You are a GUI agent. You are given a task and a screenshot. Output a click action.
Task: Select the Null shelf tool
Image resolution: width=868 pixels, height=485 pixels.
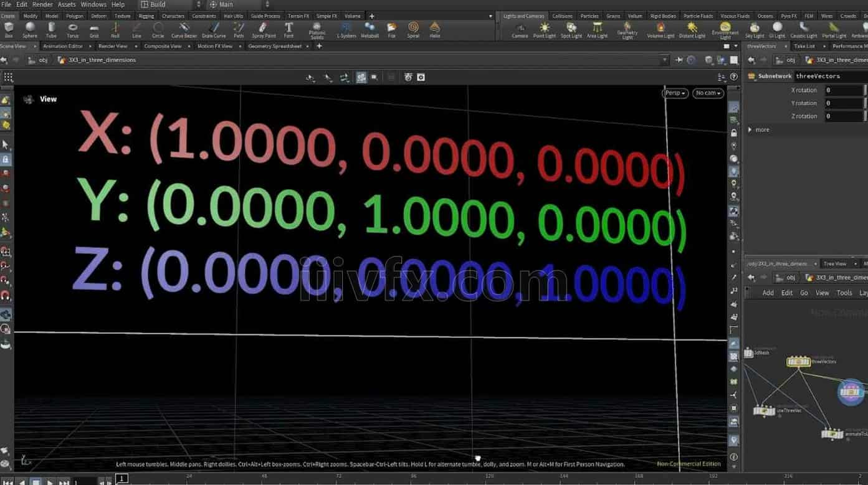[115, 29]
